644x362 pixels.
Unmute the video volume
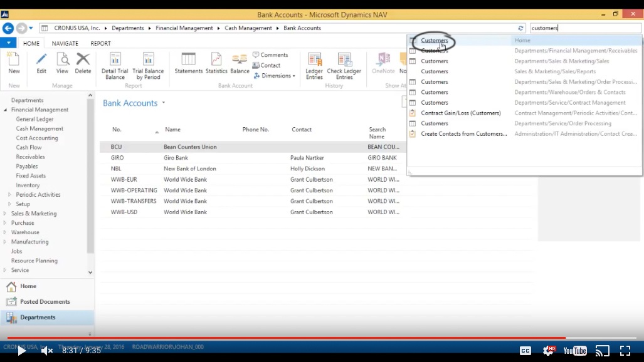point(47,351)
